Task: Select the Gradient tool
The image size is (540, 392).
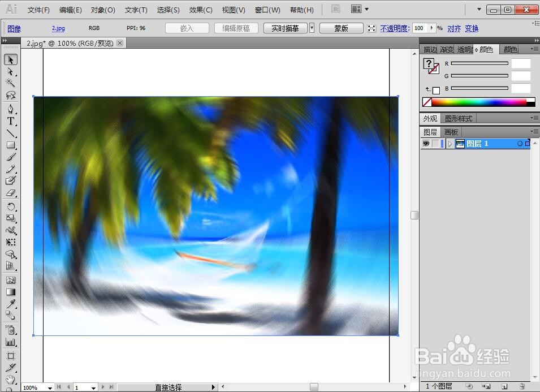Action: [x=11, y=292]
